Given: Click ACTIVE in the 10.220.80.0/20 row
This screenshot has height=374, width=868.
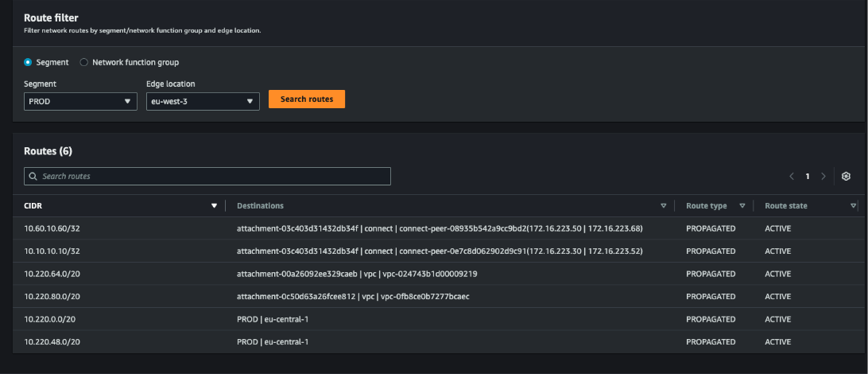Looking at the screenshot, I should coord(777,297).
